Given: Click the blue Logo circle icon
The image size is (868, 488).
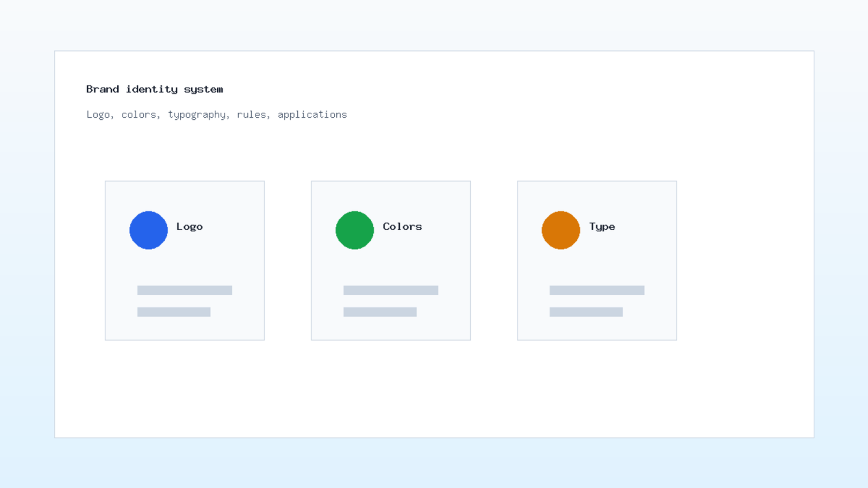Looking at the screenshot, I should 149,230.
